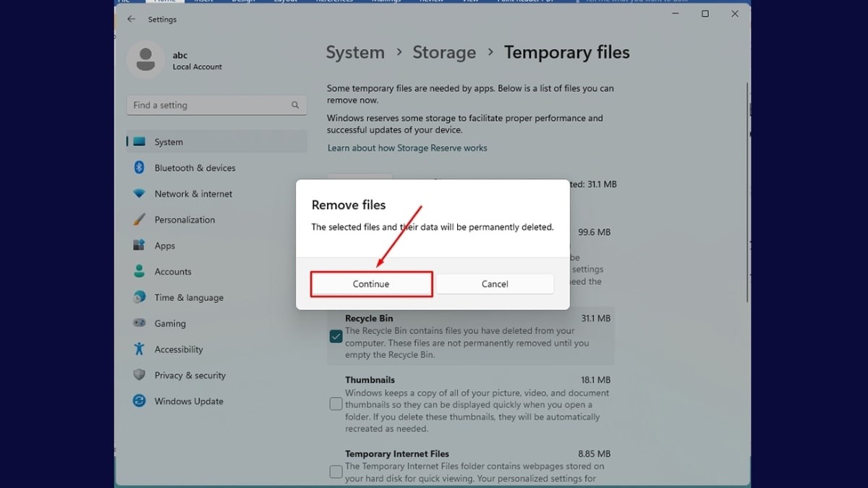The height and width of the screenshot is (488, 868).
Task: Click the magnifier icon in the search box
Action: coord(295,105)
